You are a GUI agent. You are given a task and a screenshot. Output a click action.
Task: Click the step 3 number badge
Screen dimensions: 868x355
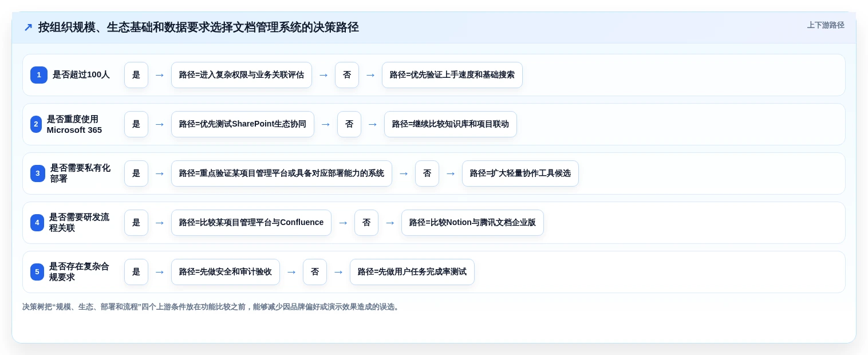point(38,173)
